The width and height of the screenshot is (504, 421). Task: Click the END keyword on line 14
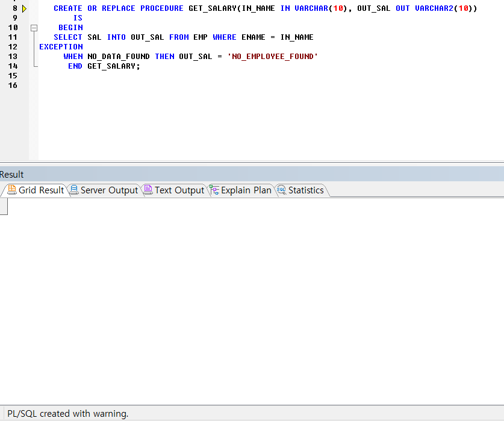tap(75, 66)
